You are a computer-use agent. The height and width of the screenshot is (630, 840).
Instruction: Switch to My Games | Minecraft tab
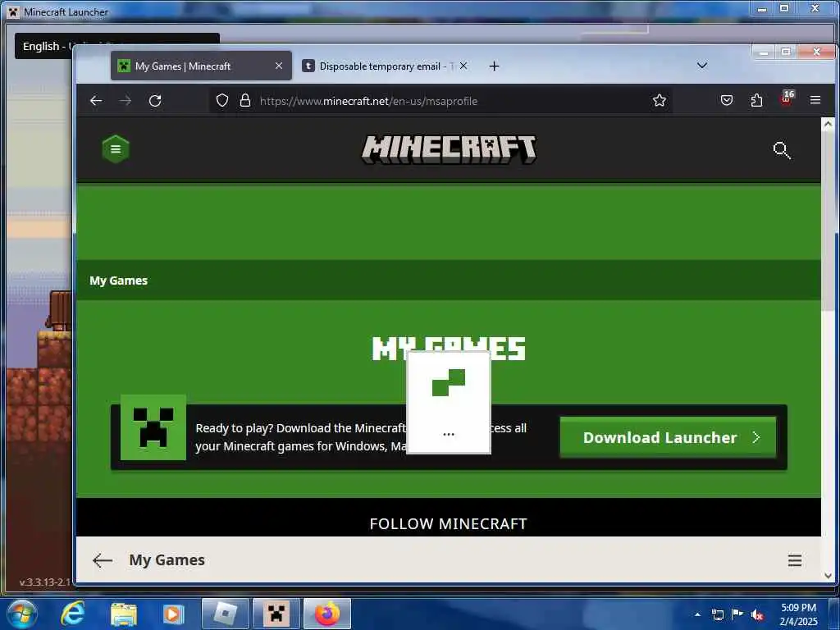[201, 66]
